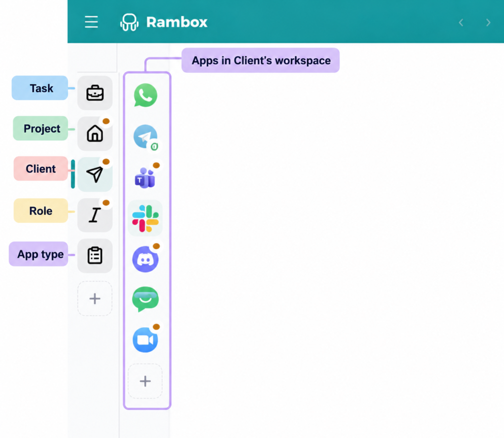
Task: Open Zoom app
Action: [145, 340]
